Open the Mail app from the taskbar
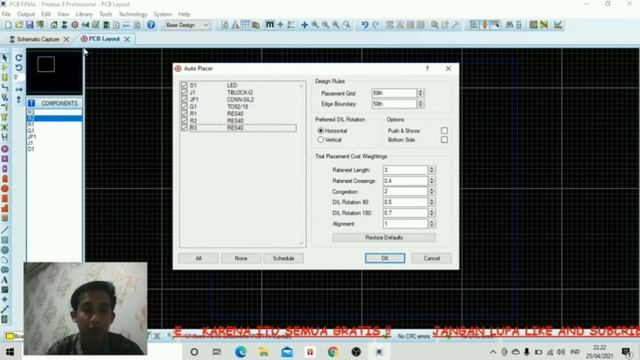 287,352
